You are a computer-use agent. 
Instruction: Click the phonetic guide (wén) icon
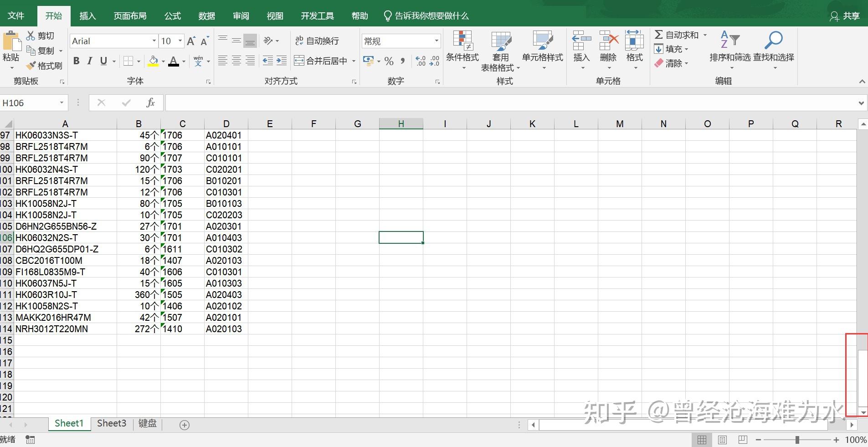[198, 61]
